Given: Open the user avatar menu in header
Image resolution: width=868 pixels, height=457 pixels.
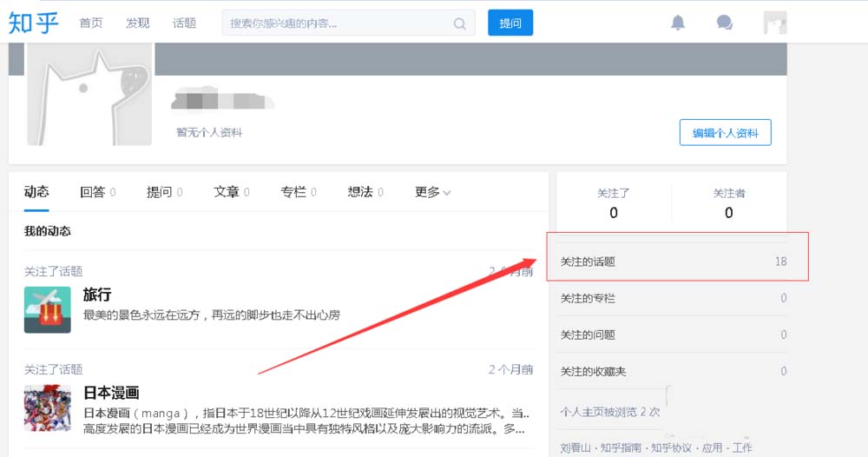Looking at the screenshot, I should (774, 23).
